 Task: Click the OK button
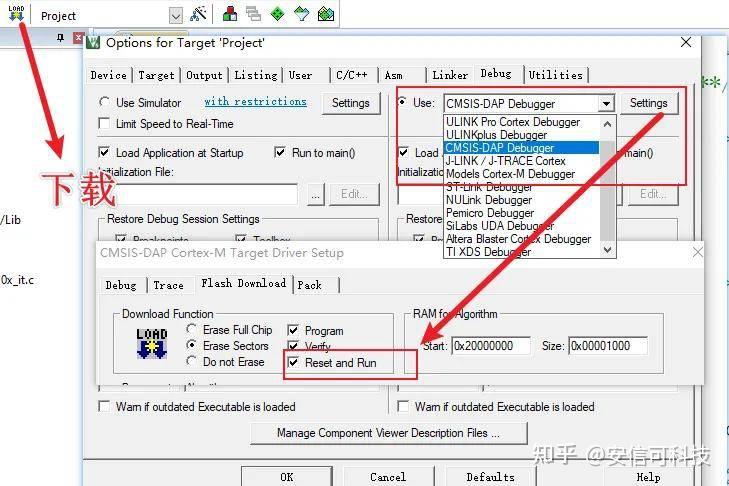[x=287, y=477]
